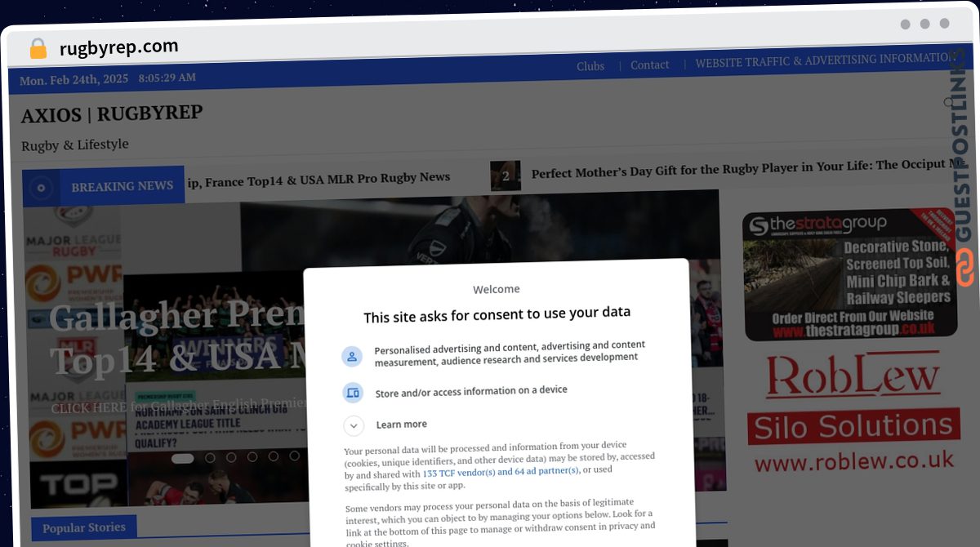Go to the second carousel slide dot
This screenshot has height=547, width=980.
click(x=211, y=458)
